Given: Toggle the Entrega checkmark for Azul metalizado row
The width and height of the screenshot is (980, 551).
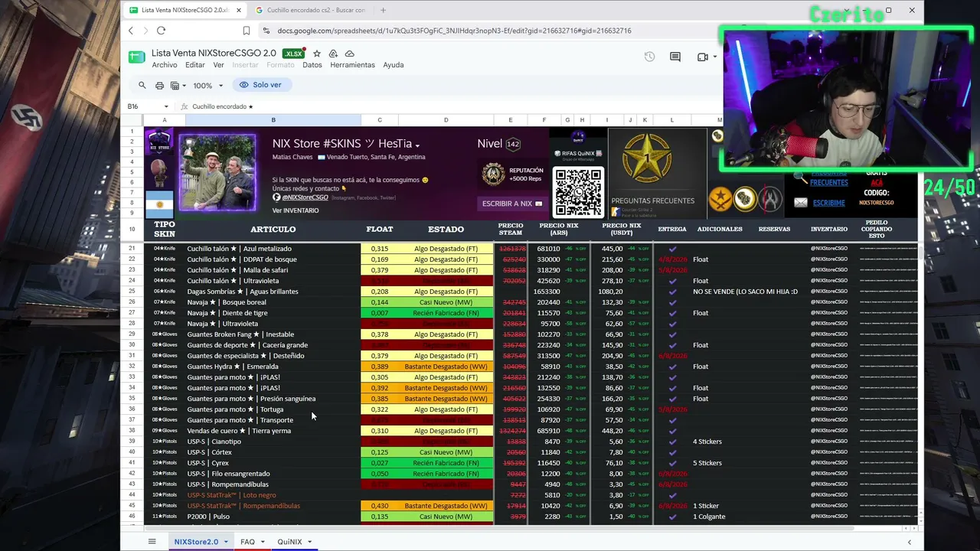Looking at the screenshot, I should pos(672,249).
